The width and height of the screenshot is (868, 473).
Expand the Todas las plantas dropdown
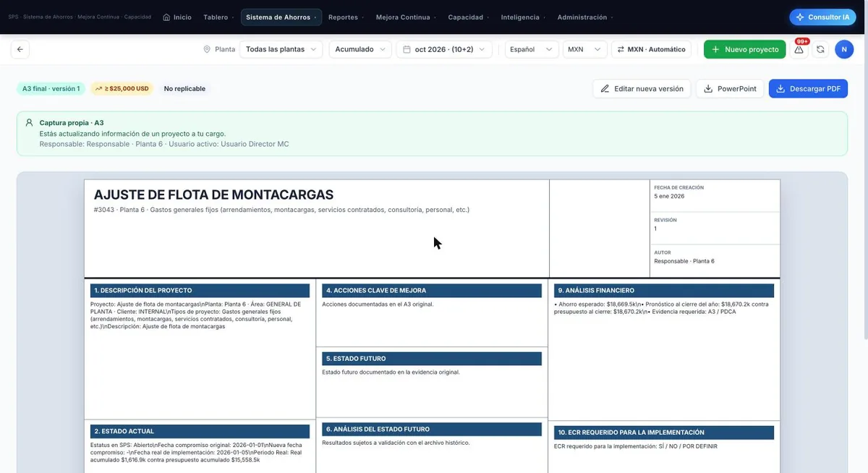coord(281,49)
